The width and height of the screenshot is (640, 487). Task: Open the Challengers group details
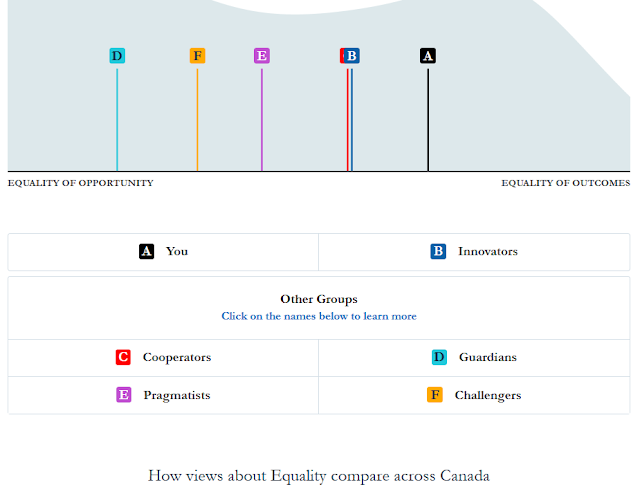[x=488, y=395]
